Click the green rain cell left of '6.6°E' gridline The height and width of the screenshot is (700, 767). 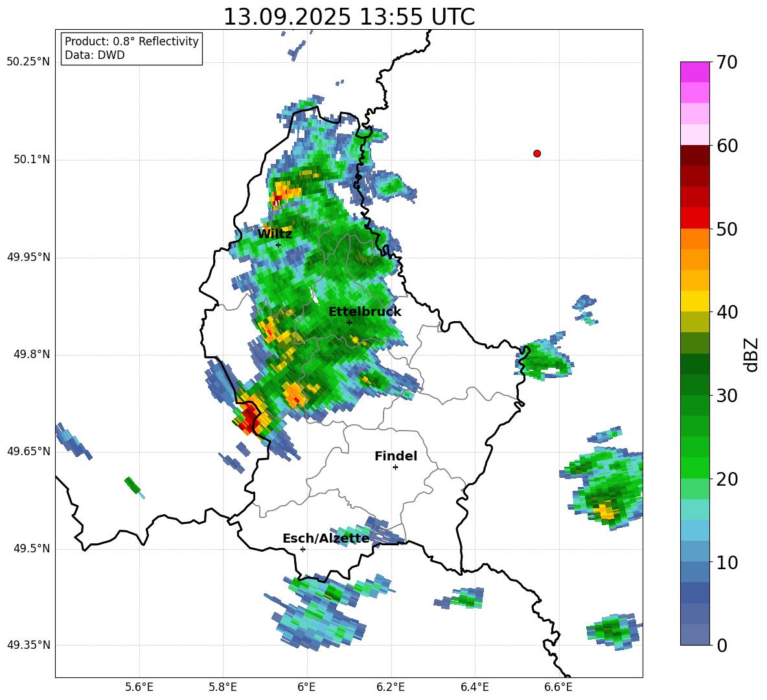pos(543,359)
